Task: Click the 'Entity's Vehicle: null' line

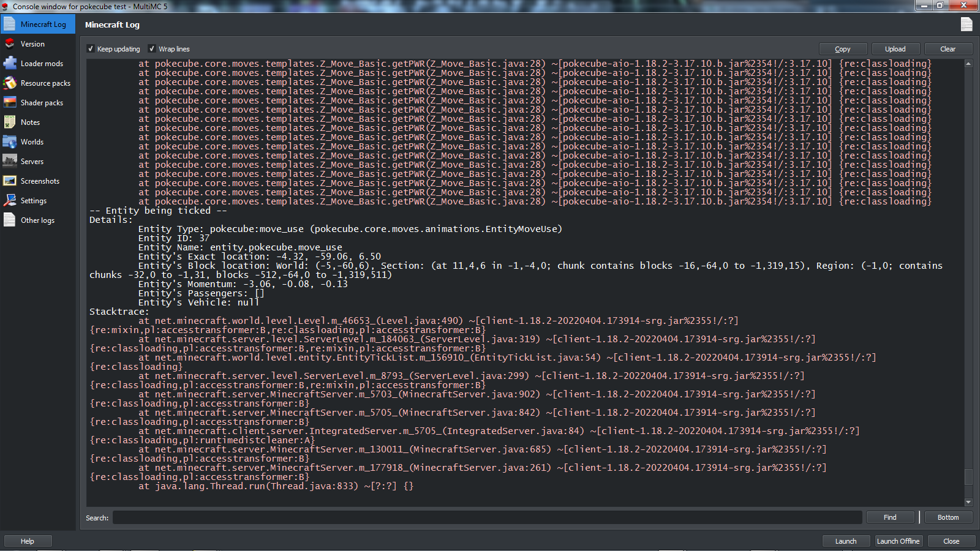Action: tap(198, 302)
